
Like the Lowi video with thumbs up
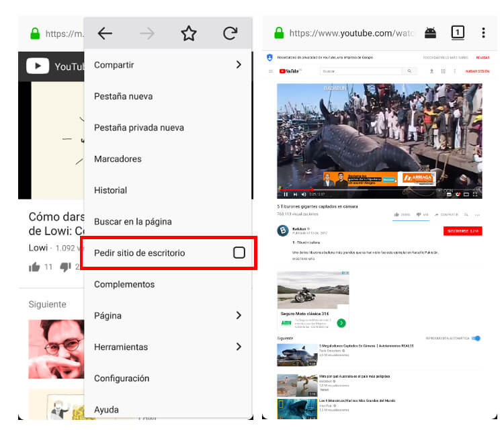pos(34,267)
